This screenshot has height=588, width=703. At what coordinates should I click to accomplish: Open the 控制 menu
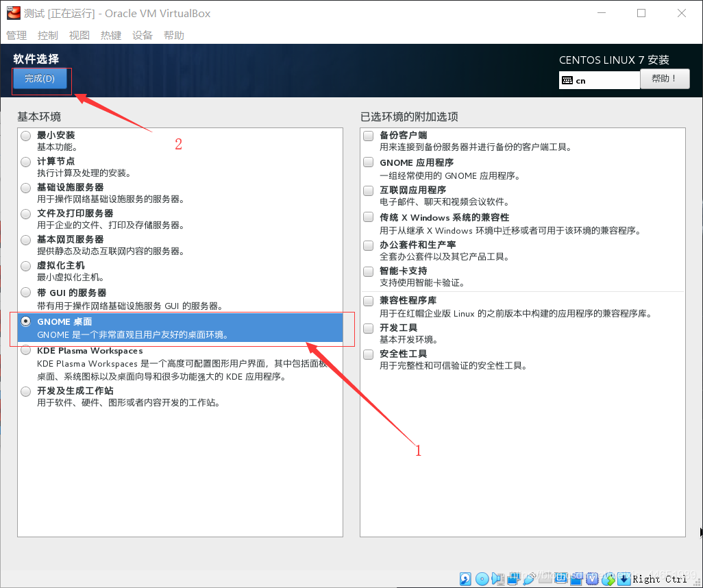coord(48,35)
